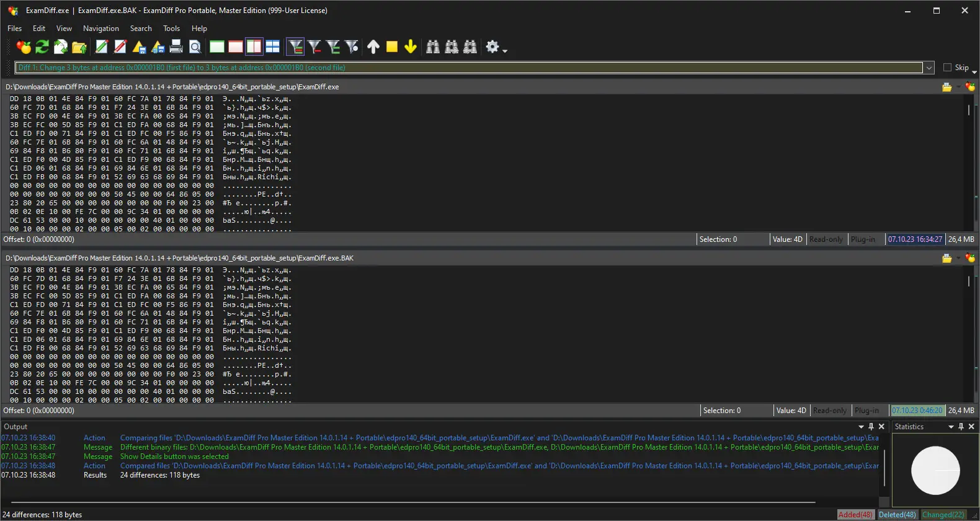The image size is (980, 521).
Task: Open the Search menu
Action: coord(141,29)
